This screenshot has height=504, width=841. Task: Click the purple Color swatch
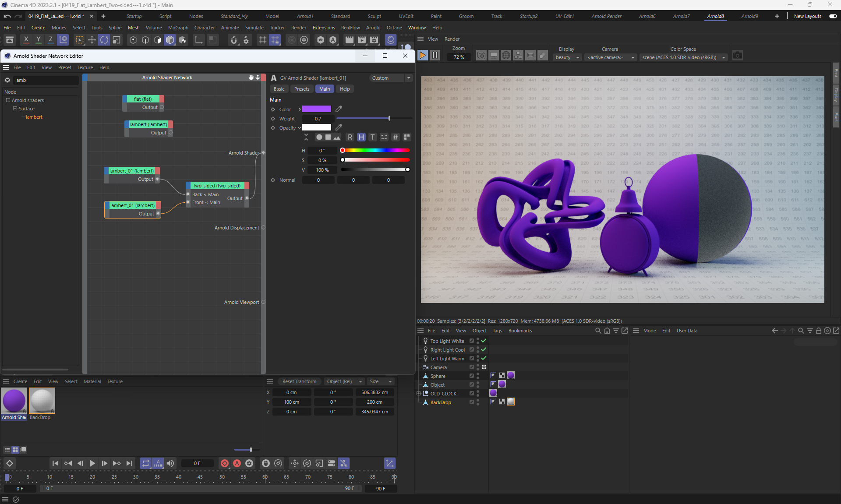pos(316,109)
